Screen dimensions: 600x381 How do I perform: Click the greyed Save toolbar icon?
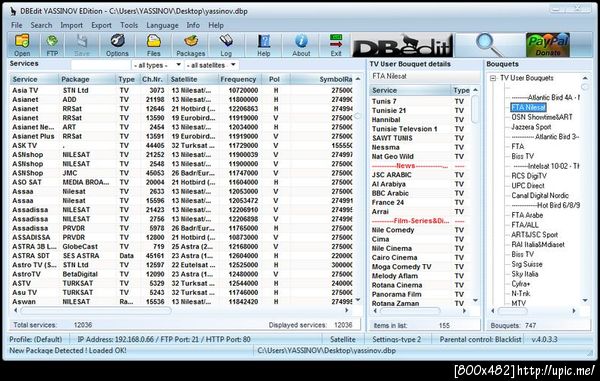point(82,45)
